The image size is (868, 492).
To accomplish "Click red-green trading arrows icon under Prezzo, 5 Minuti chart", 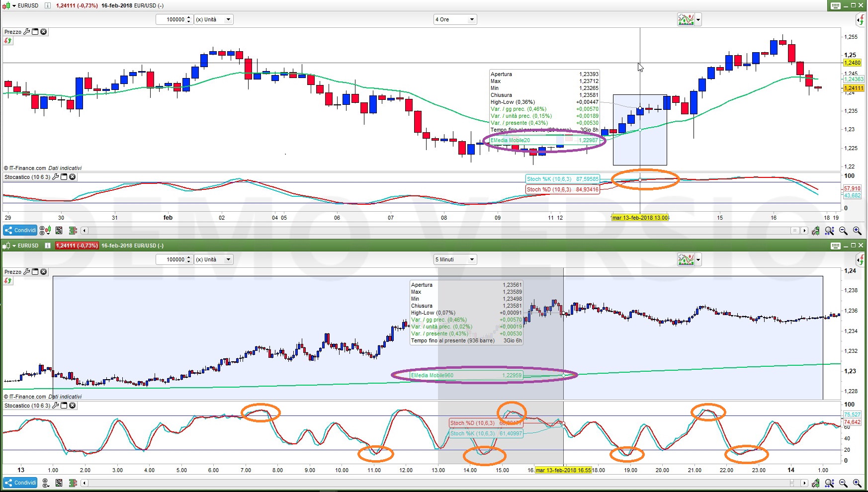I will pos(8,281).
